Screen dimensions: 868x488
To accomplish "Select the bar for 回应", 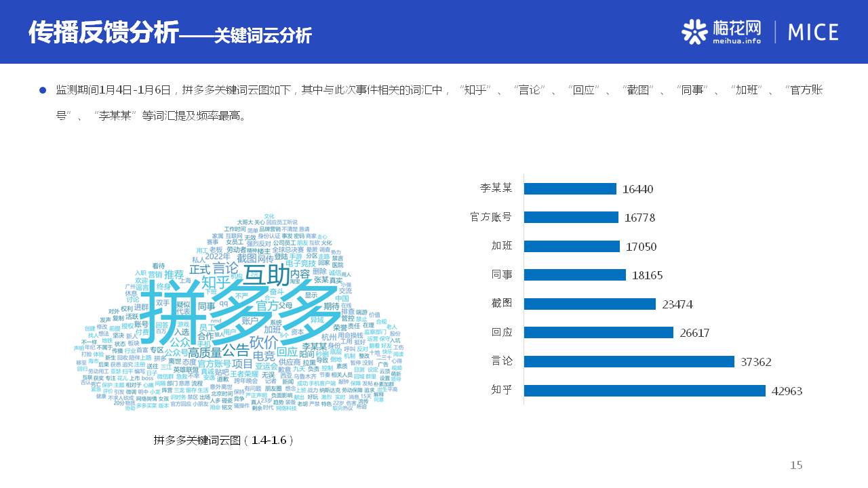I will tap(598, 333).
